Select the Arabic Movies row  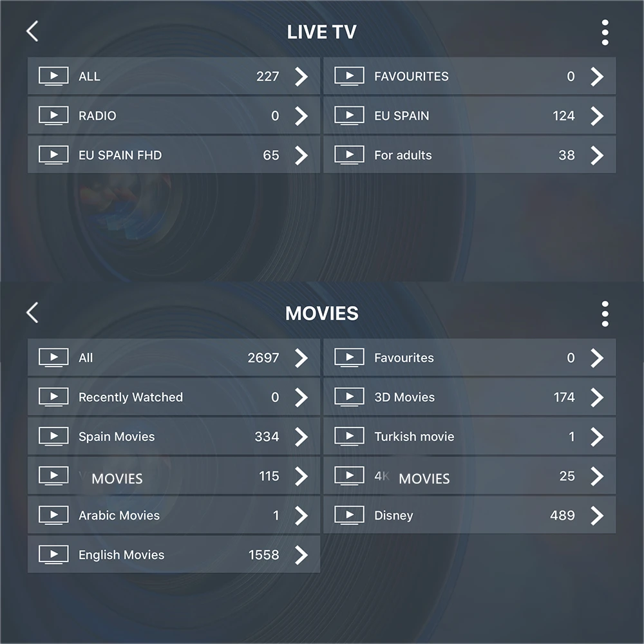coord(174,515)
